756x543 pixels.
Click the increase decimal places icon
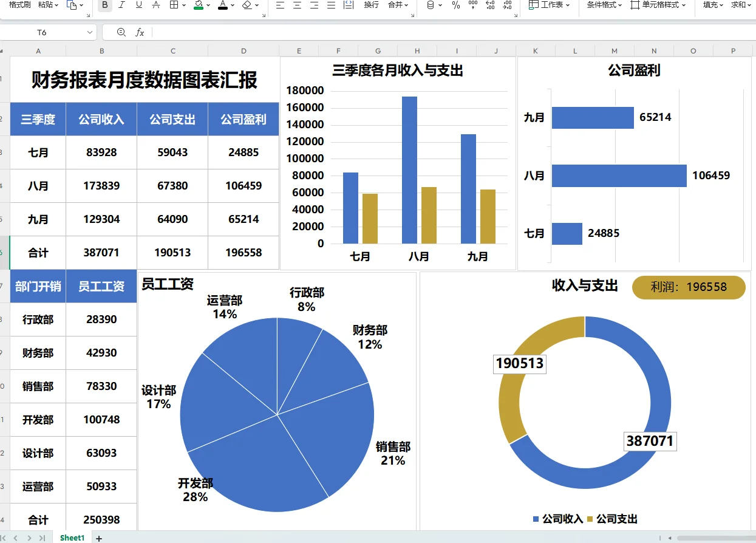point(489,6)
